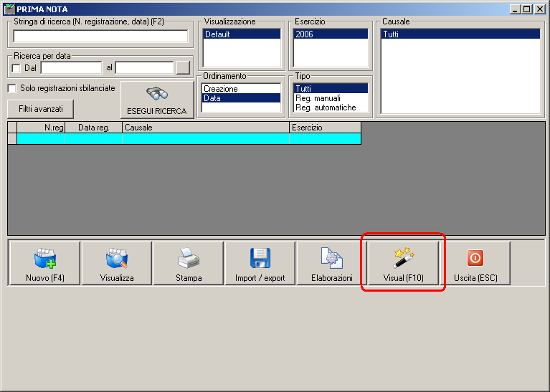This screenshot has height=392, width=550.
Task: Select the highlighted cyan grid row
Action: (x=189, y=138)
